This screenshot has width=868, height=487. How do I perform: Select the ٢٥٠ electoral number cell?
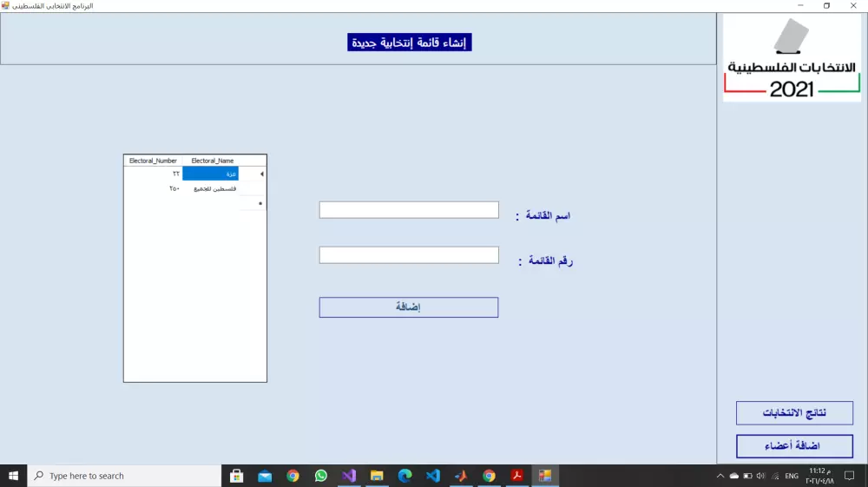[154, 188]
